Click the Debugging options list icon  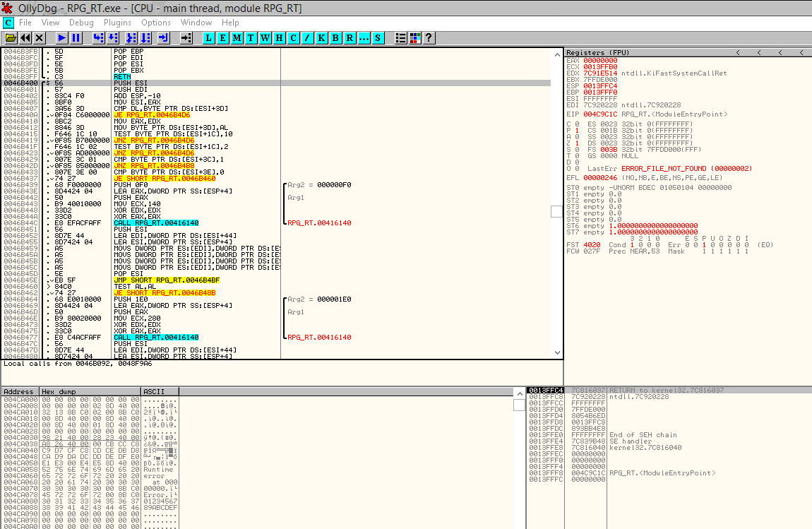pyautogui.click(x=400, y=38)
